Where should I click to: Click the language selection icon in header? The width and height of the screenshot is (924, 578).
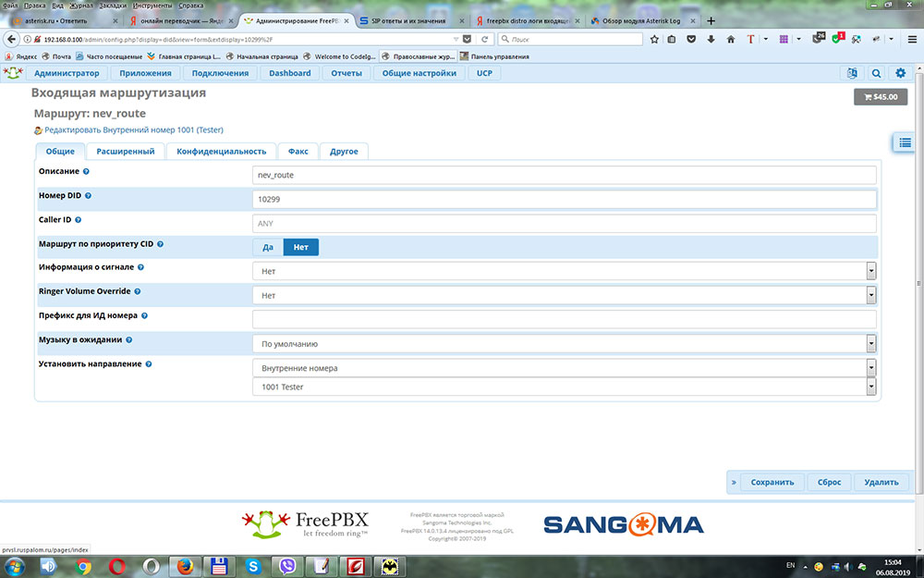[851, 73]
